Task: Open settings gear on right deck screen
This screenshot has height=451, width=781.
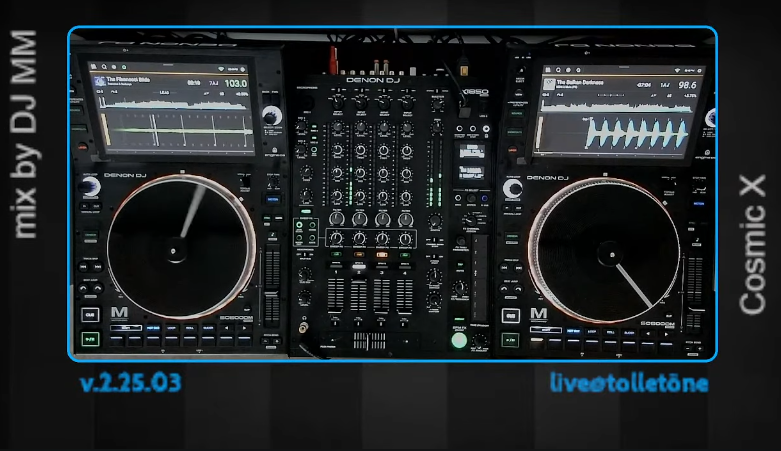Action: [700, 70]
